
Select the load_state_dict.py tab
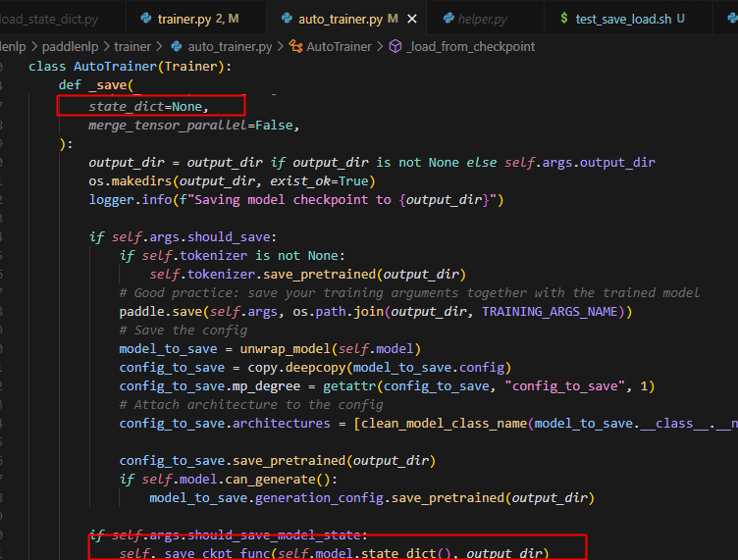pos(49,19)
